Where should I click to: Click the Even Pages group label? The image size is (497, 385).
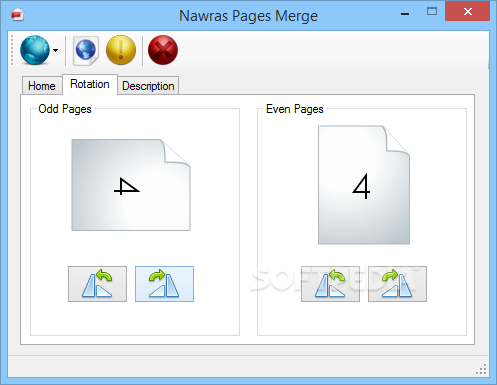(295, 109)
